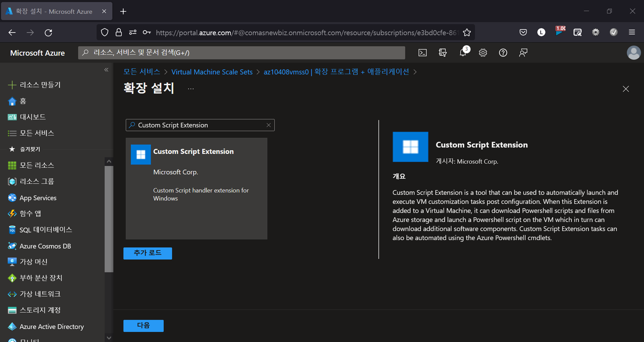Image resolution: width=644 pixels, height=342 pixels.
Task: Click the 다음 button
Action: point(143,326)
